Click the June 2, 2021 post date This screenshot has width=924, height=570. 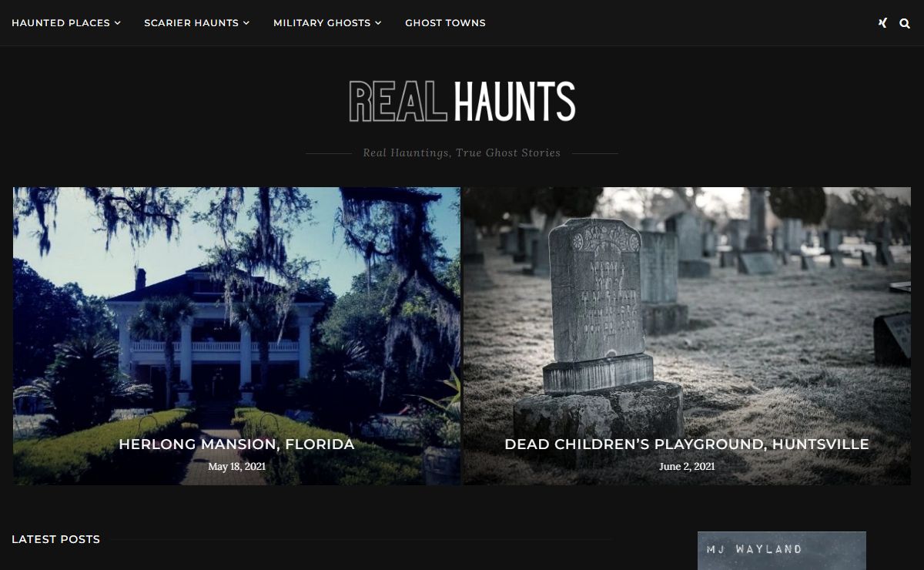pos(687,467)
